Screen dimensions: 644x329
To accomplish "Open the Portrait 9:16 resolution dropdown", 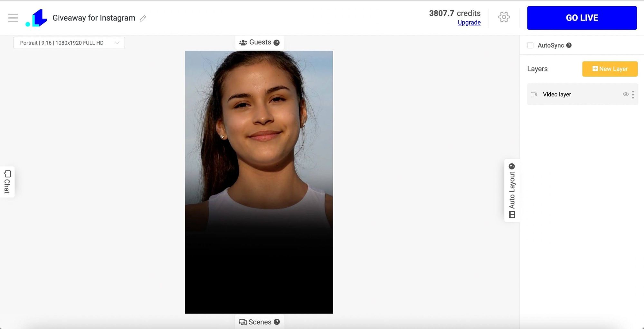I will tap(69, 43).
